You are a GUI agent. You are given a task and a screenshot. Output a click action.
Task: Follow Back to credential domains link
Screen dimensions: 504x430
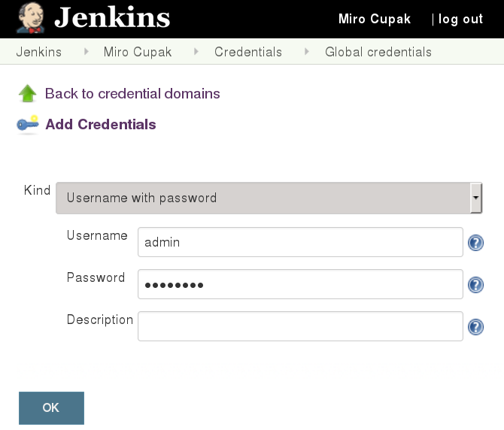point(132,94)
